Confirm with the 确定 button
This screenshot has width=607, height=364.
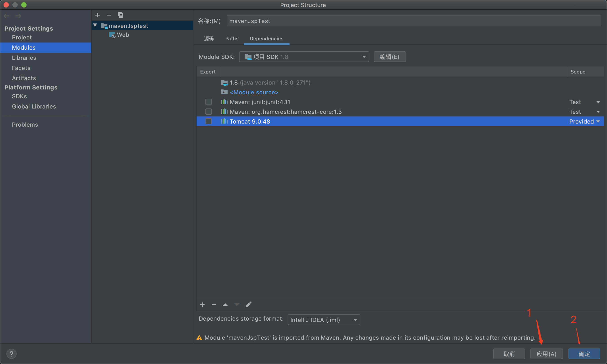click(x=584, y=354)
